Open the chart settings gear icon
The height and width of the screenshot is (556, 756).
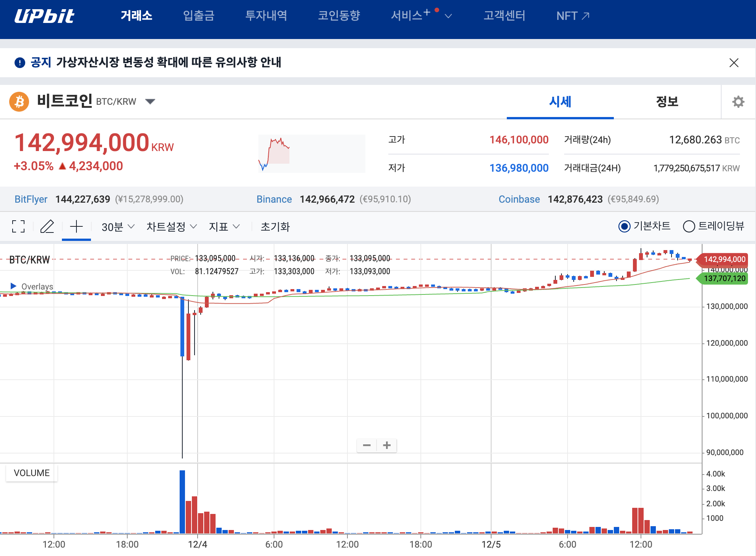click(x=738, y=102)
